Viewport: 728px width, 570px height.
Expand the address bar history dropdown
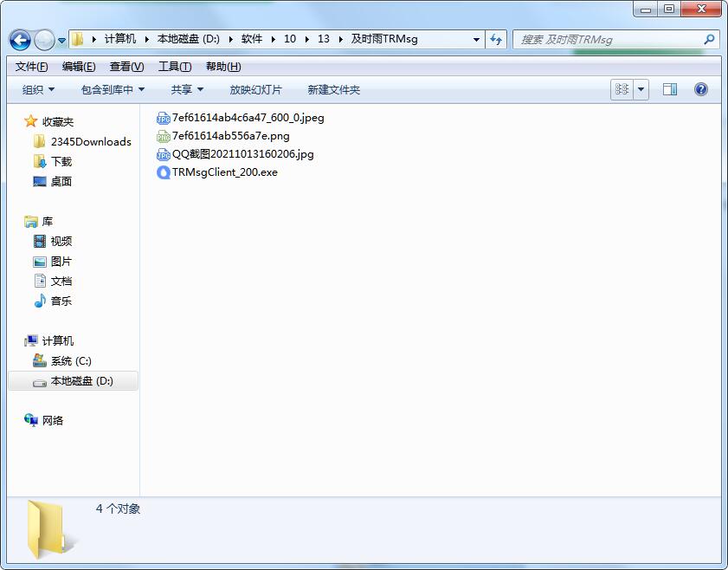pos(477,39)
